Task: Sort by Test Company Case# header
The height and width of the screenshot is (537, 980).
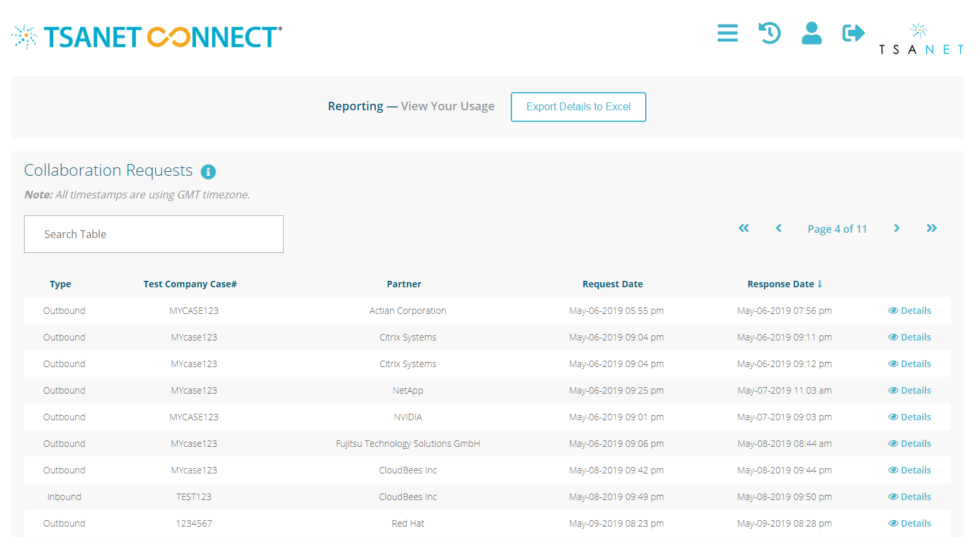Action: click(190, 284)
